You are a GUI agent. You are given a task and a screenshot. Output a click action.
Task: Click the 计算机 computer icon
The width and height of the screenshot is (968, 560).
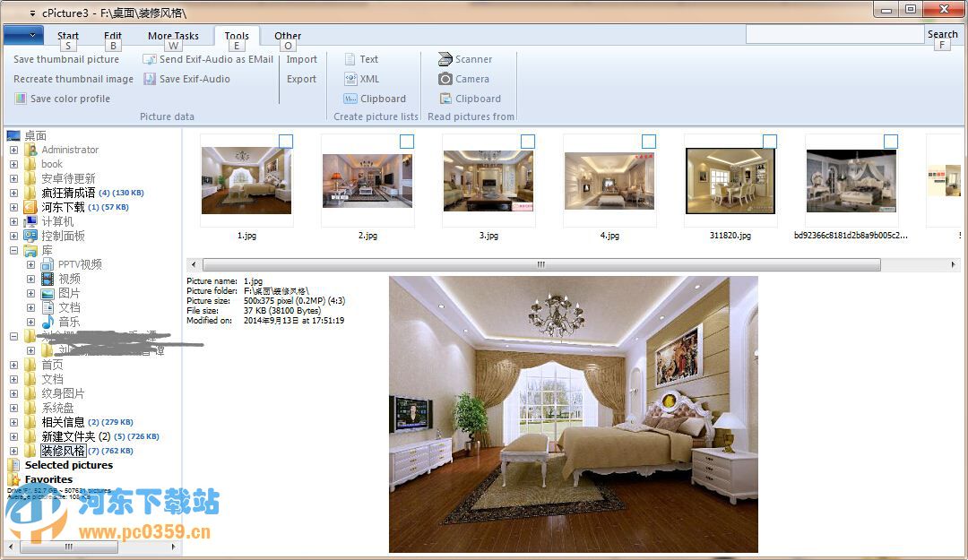coord(30,221)
